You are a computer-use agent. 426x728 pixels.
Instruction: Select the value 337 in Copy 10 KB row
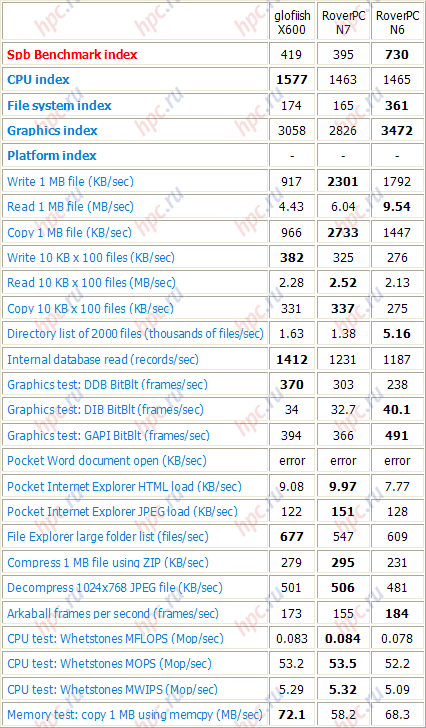(343, 308)
